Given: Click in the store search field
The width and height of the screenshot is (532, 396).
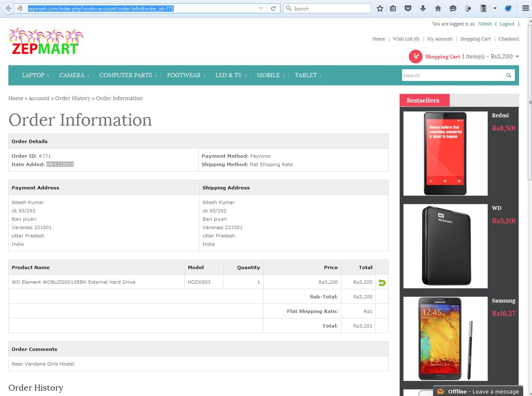Looking at the screenshot, I should 452,76.
